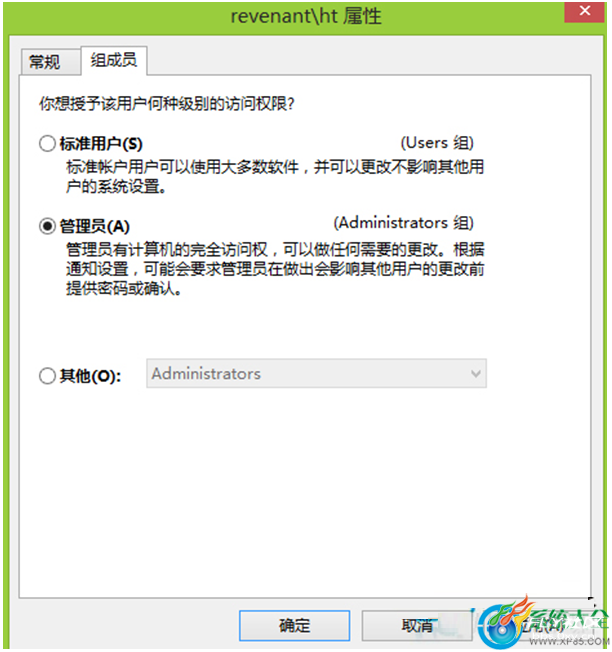The image size is (612, 652).
Task: Click the 标准帐户用户 description paragraph
Action: point(275,177)
